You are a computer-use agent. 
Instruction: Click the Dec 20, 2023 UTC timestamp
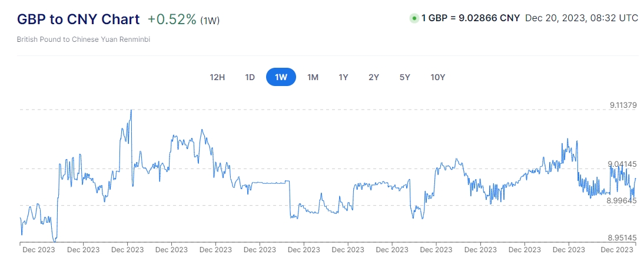[x=581, y=18]
